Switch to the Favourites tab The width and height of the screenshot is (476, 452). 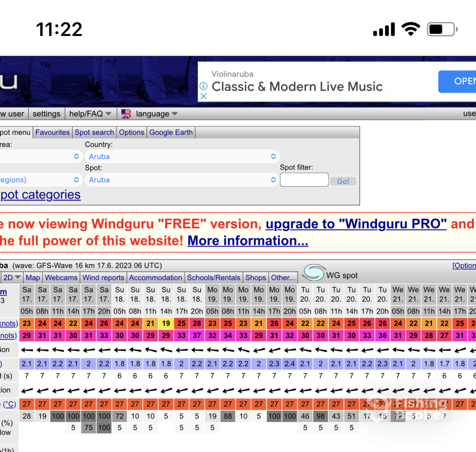pyautogui.click(x=52, y=133)
